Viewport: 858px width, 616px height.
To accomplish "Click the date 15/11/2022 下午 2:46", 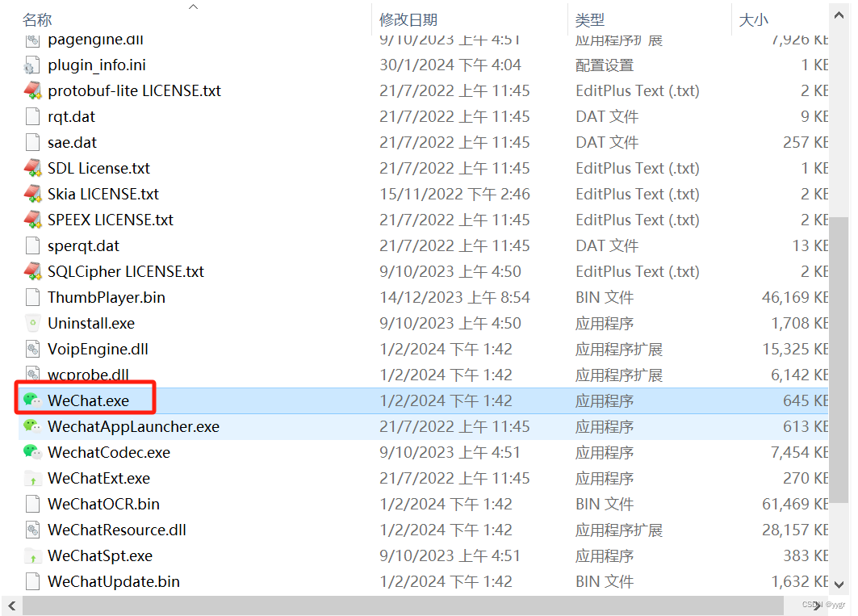I will pyautogui.click(x=454, y=194).
